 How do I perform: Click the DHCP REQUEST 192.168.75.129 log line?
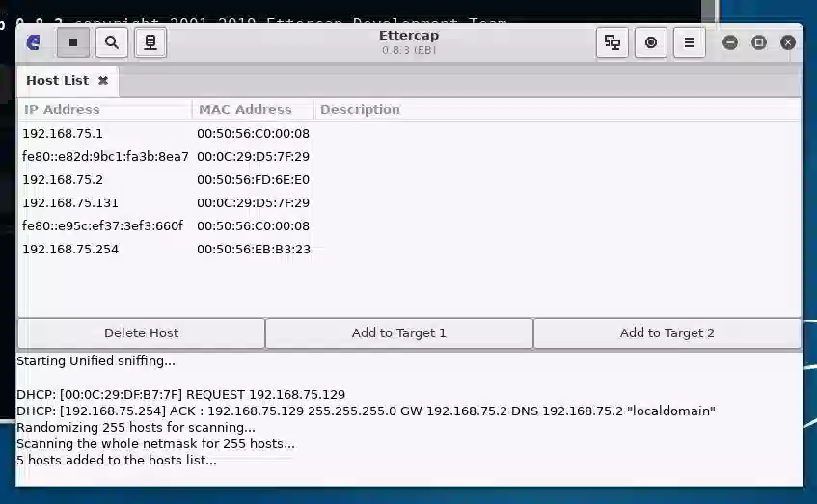pyautogui.click(x=180, y=395)
